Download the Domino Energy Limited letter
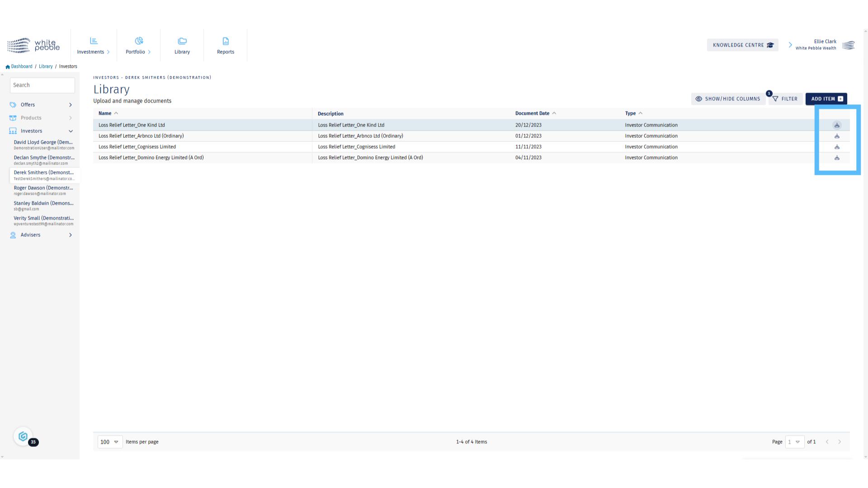The image size is (868, 488). pos(837,158)
